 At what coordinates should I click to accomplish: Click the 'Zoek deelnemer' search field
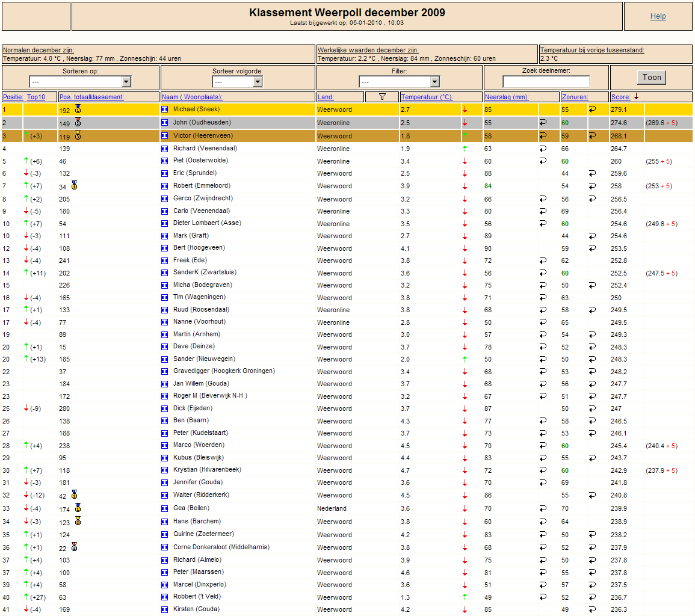point(546,82)
